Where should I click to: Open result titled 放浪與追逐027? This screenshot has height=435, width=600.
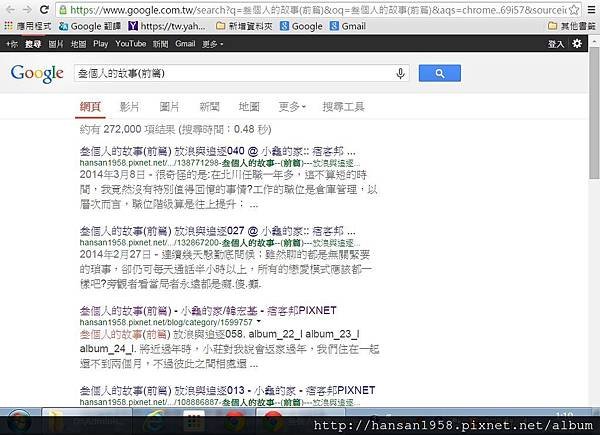click(x=217, y=231)
